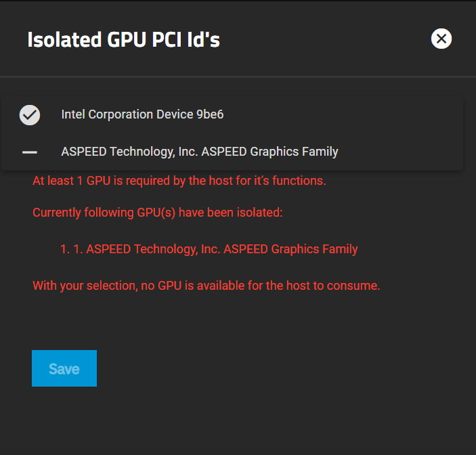
Task: Click the 'At least 1 GPU' warning
Action: point(179,181)
